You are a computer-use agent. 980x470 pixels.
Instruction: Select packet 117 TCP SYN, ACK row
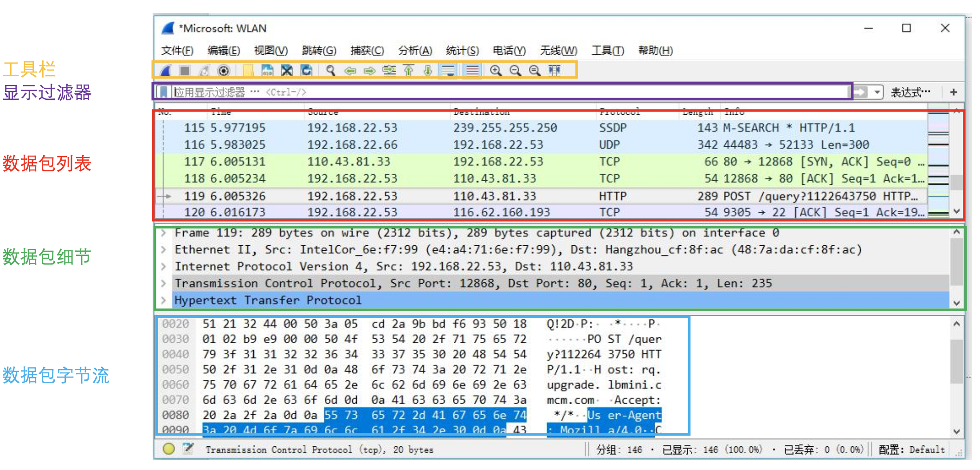click(542, 162)
